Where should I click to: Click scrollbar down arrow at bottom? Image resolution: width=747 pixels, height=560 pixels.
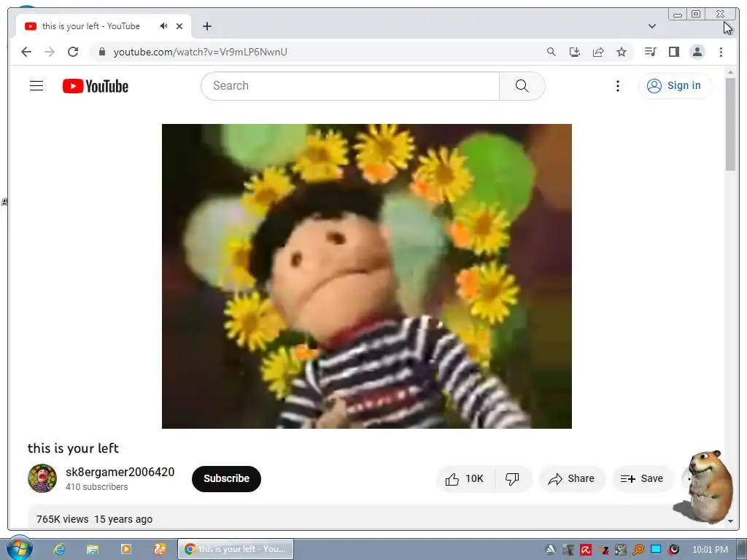[x=730, y=521]
